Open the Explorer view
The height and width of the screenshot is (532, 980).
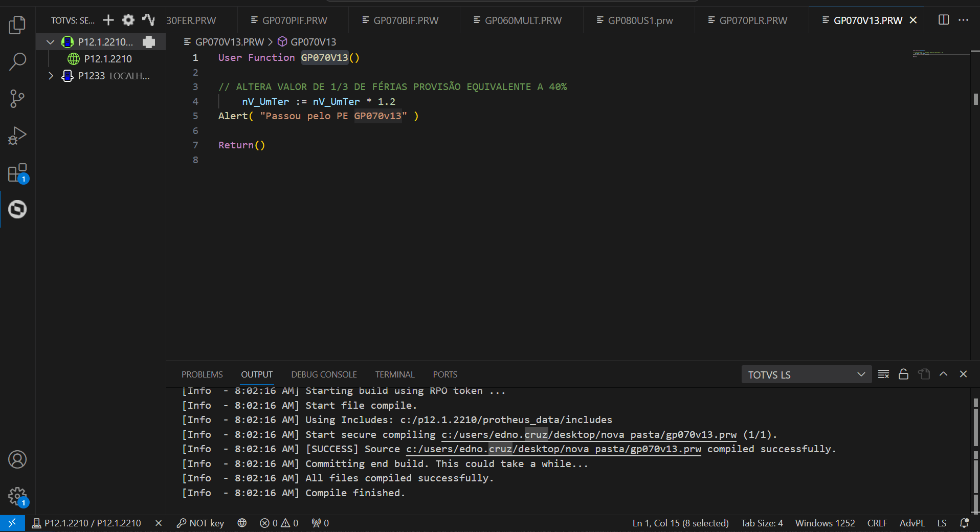coord(17,25)
